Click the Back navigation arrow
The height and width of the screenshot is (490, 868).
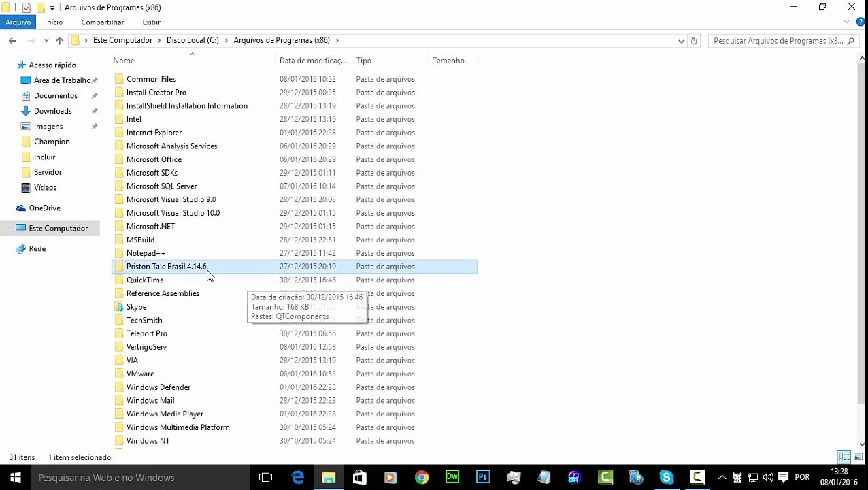12,41
